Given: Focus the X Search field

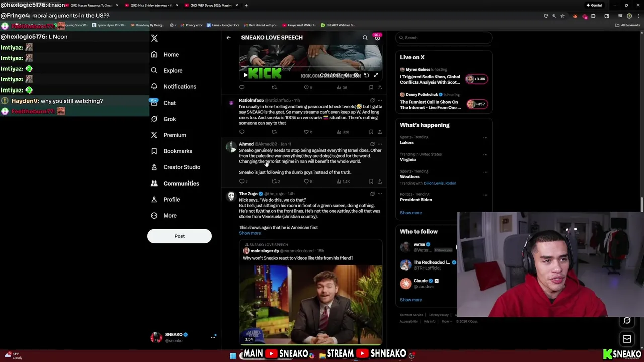Looking at the screenshot, I should tap(443, 38).
